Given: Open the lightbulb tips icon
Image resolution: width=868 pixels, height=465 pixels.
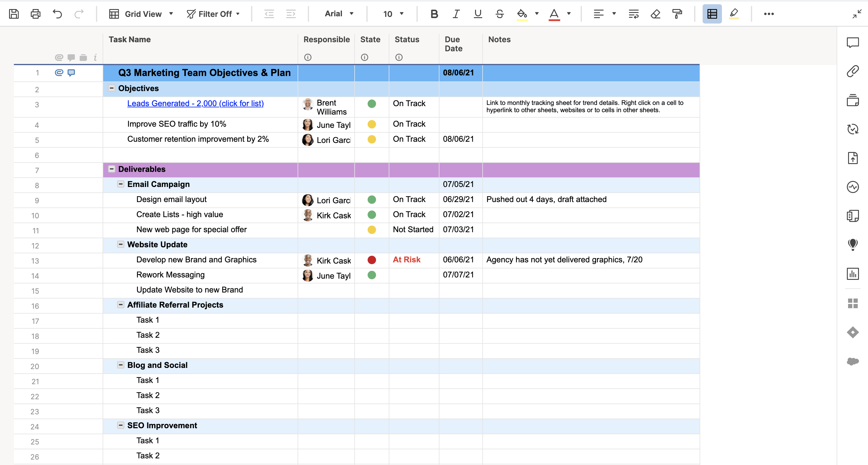Looking at the screenshot, I should pyautogui.click(x=853, y=245).
